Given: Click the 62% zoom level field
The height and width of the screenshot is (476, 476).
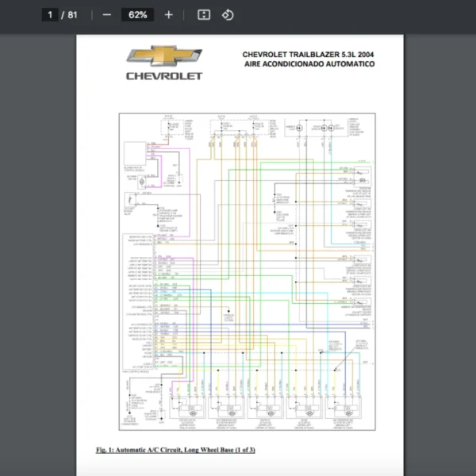Looking at the screenshot, I should [137, 15].
